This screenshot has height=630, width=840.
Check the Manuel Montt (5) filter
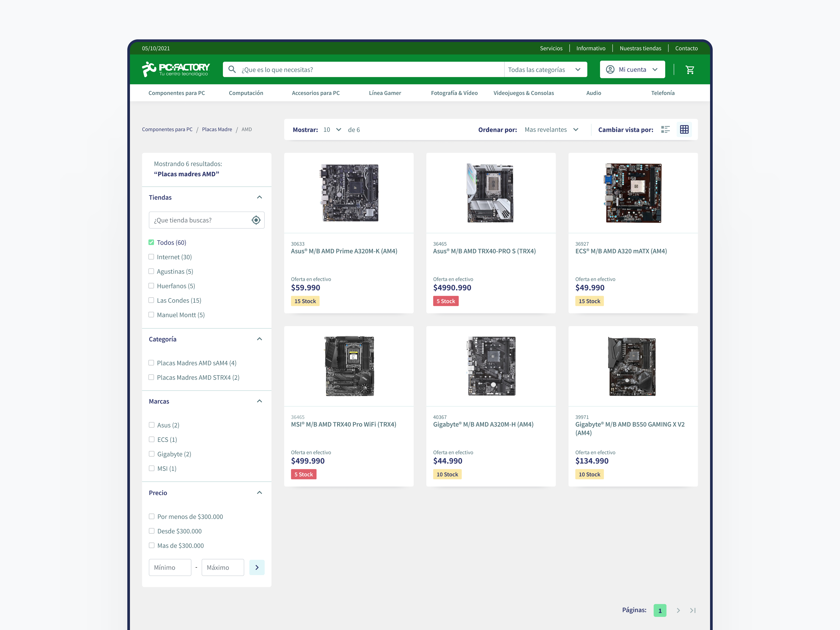tap(151, 314)
